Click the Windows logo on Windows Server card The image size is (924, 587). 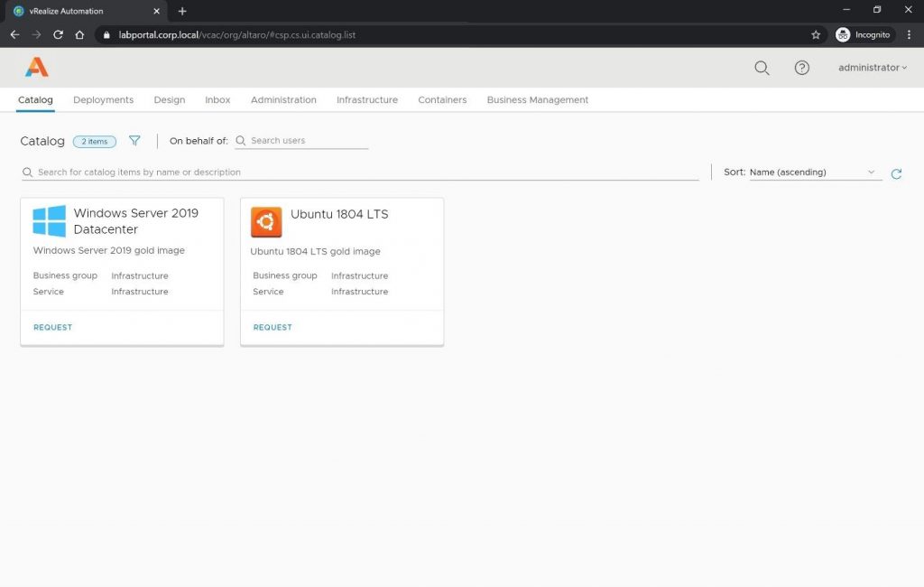click(x=49, y=221)
